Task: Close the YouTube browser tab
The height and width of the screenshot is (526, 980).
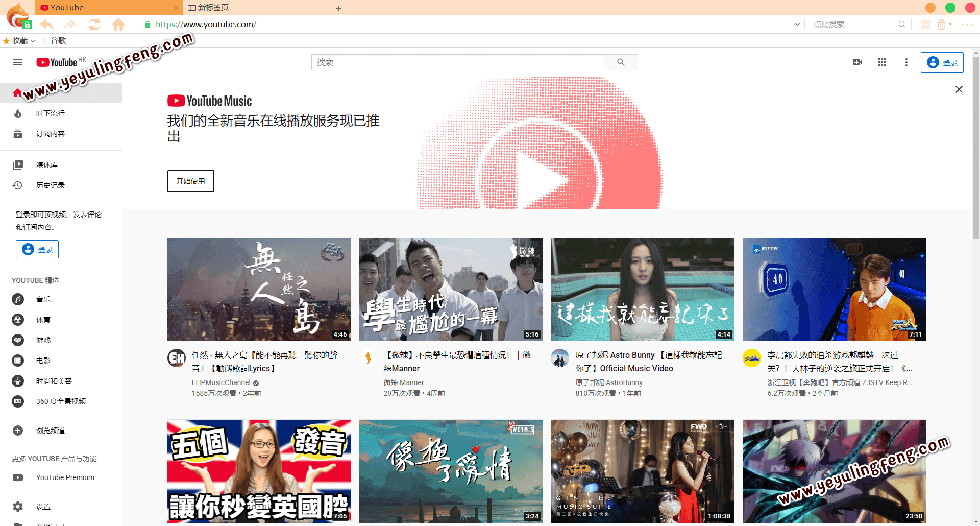Action: pyautogui.click(x=176, y=8)
